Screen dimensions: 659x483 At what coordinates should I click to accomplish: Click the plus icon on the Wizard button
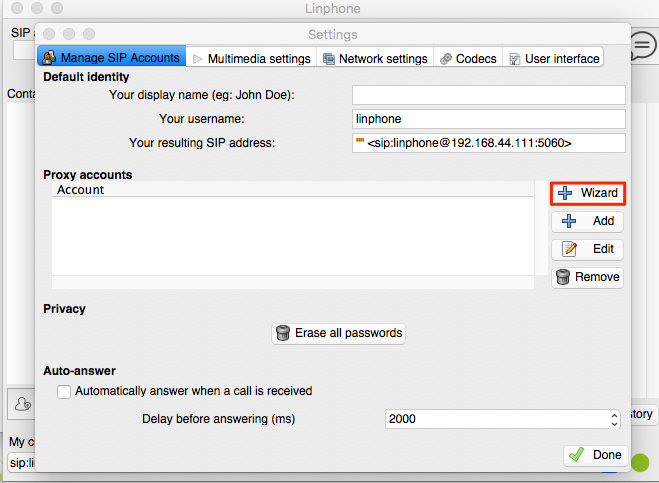pos(564,193)
